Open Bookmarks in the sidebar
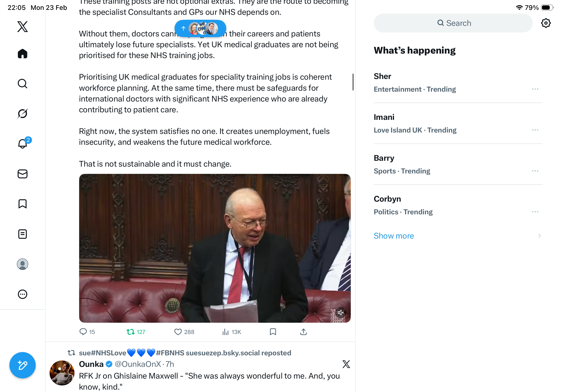561x392 pixels. tap(23, 204)
